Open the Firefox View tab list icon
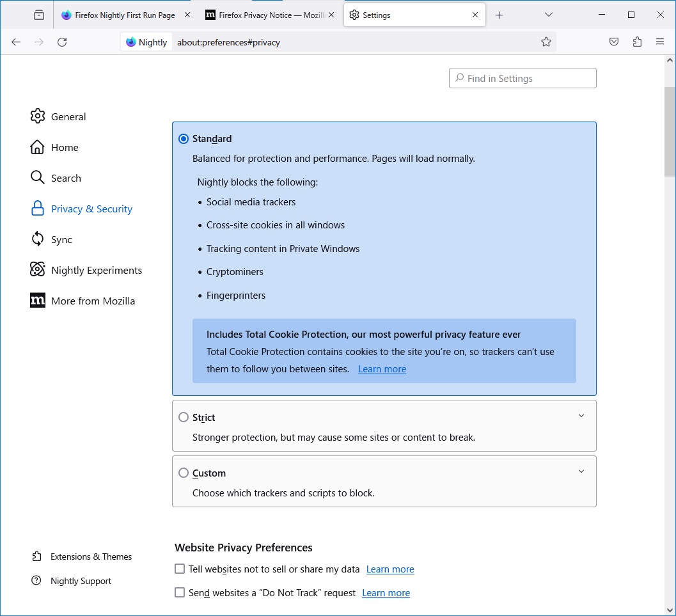Viewport: 676px width, 616px height. coord(39,15)
